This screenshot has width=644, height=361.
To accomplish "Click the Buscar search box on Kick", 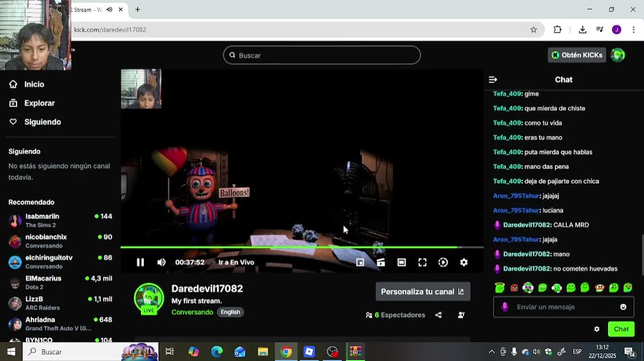I will click(322, 55).
